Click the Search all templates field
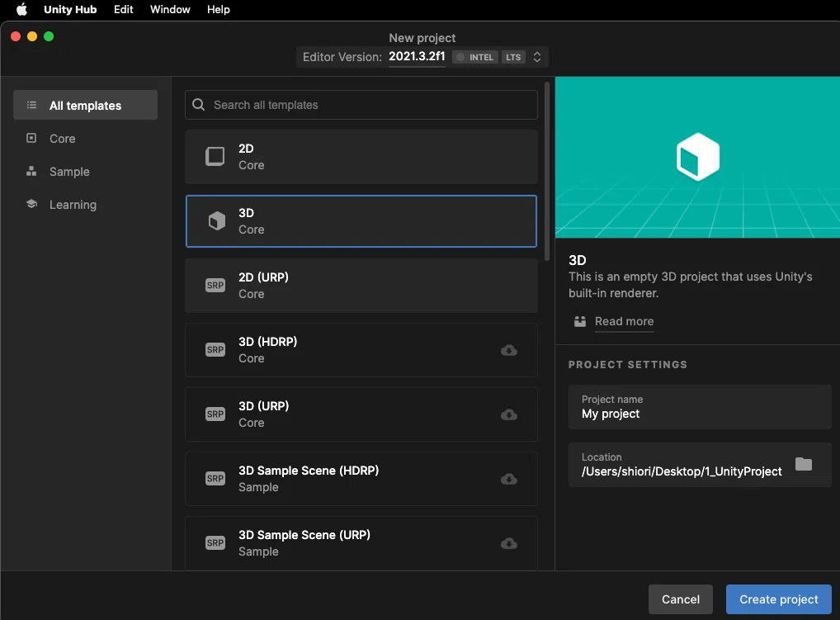This screenshot has width=840, height=620. tap(361, 105)
